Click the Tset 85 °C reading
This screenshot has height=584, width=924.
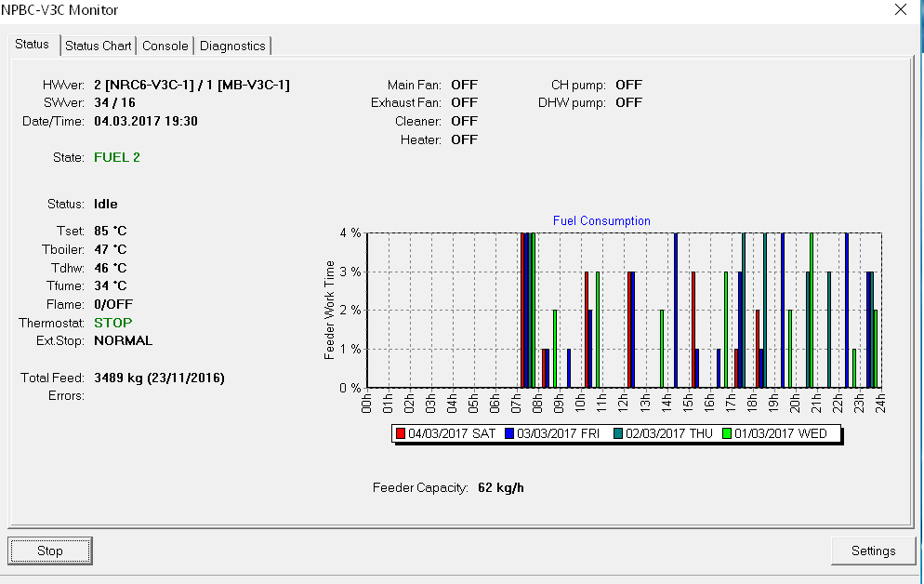[111, 231]
